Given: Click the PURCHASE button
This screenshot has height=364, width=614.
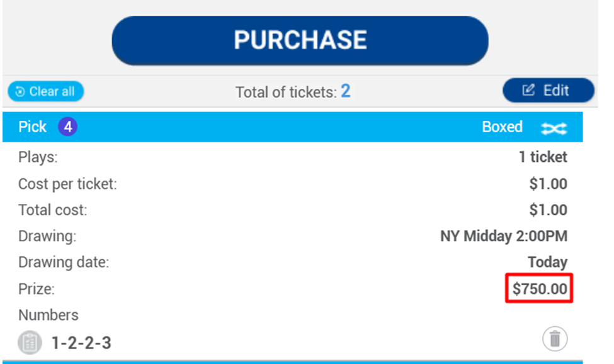Looking at the screenshot, I should [300, 40].
